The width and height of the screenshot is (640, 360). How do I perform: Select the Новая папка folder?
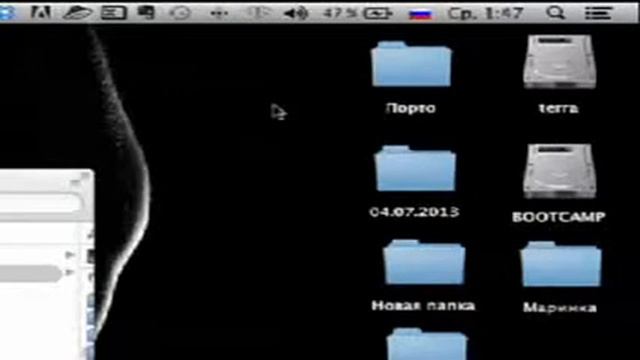pos(424,262)
